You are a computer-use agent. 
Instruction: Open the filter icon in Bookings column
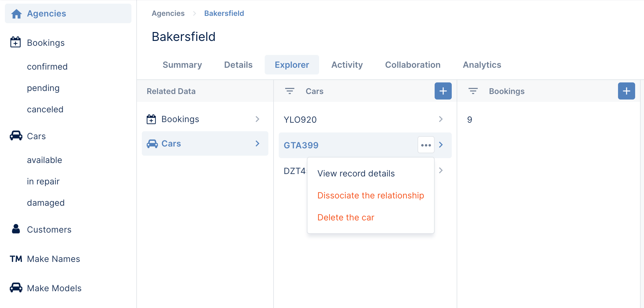tap(473, 91)
